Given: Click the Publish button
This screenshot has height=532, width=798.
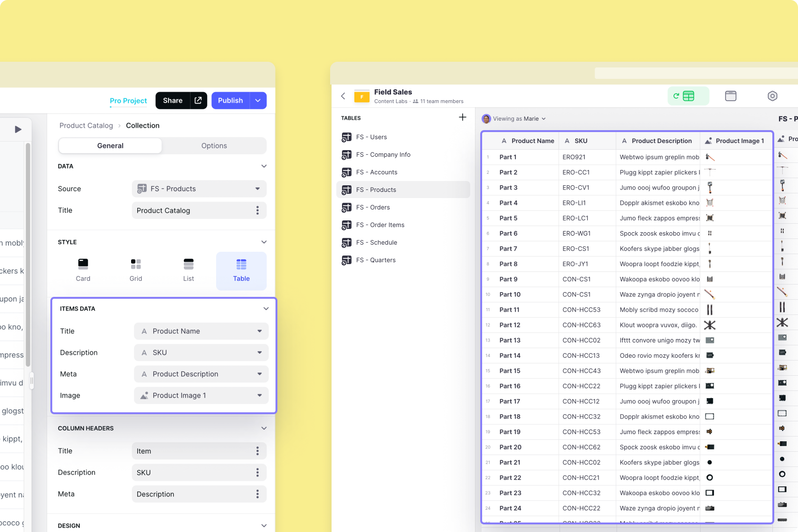Looking at the screenshot, I should coord(230,100).
